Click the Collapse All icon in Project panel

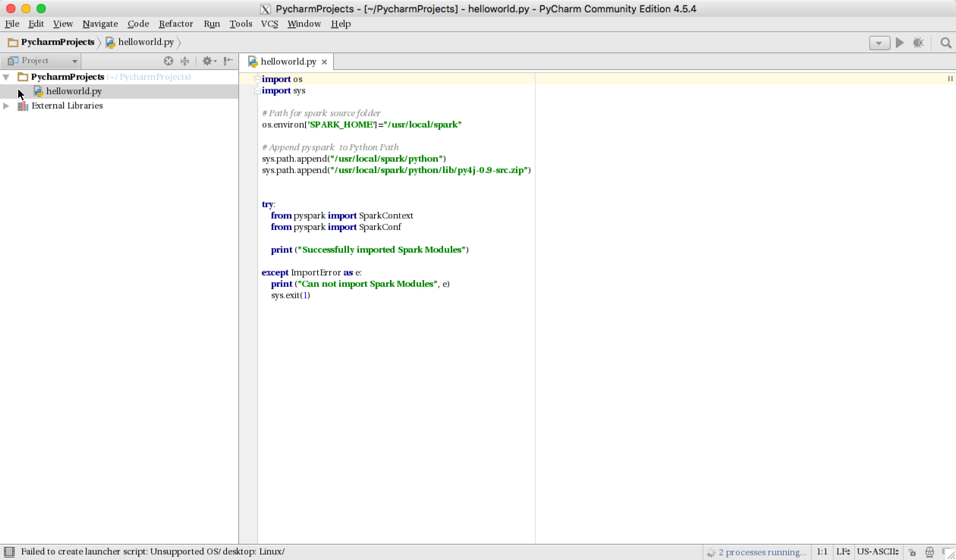click(x=184, y=61)
